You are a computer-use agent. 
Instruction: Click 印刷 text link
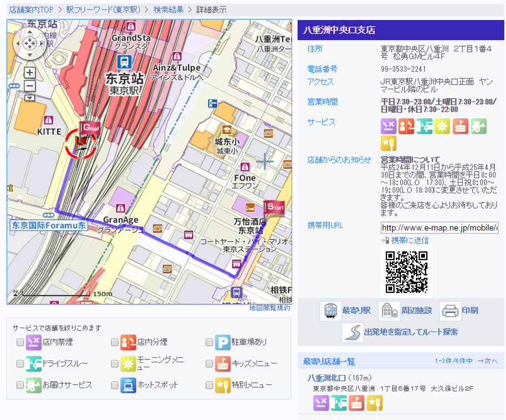click(x=470, y=311)
